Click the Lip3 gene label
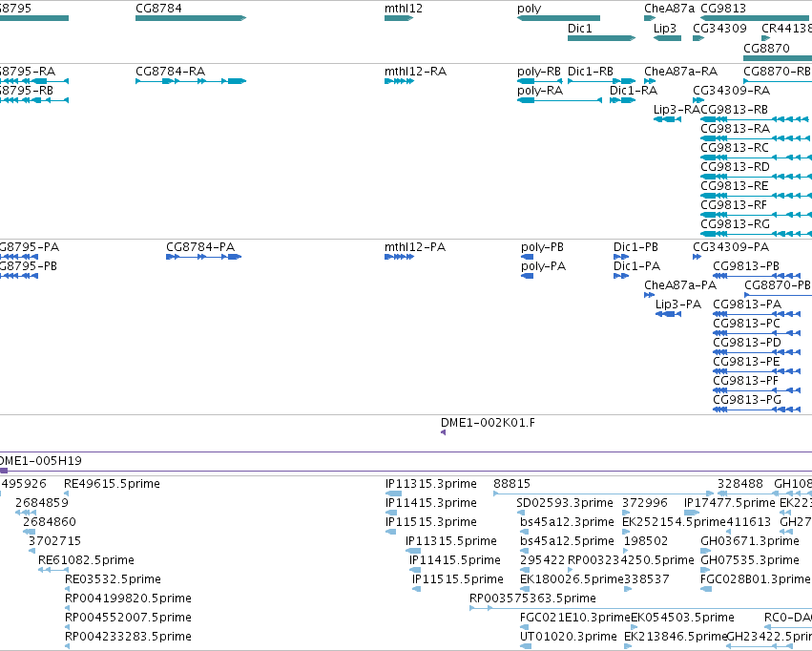The image size is (812, 651). tap(664, 29)
